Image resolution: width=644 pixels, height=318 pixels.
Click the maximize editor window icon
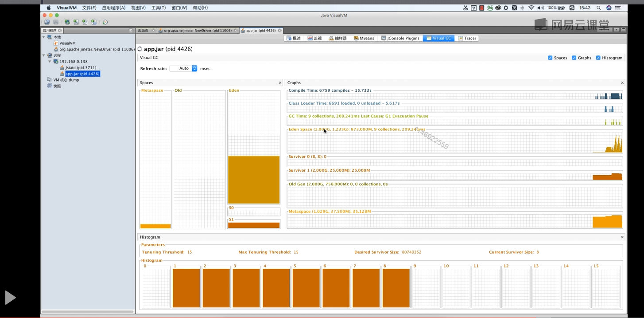point(624,30)
